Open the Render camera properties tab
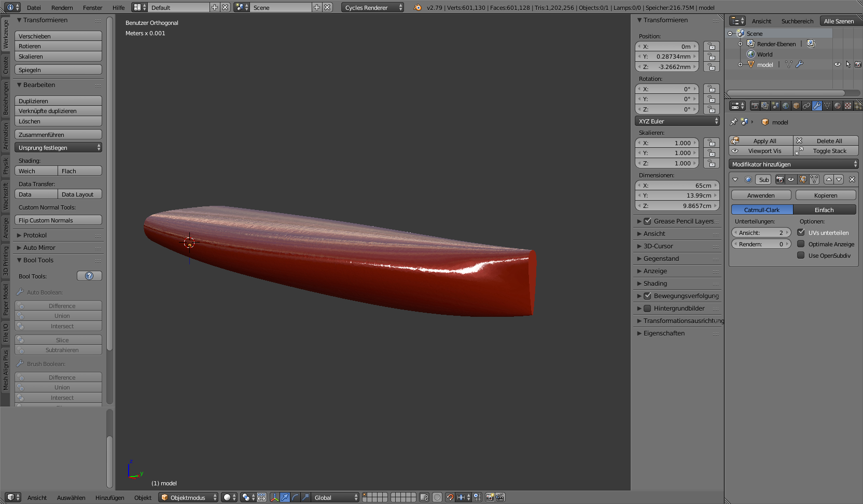The height and width of the screenshot is (504, 863). (755, 106)
